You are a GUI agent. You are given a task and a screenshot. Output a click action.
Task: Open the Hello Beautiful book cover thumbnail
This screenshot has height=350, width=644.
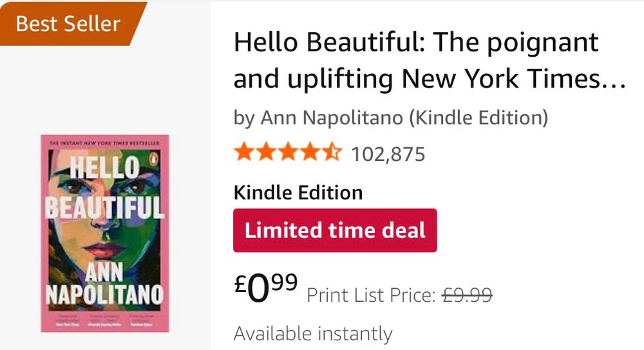tap(105, 233)
